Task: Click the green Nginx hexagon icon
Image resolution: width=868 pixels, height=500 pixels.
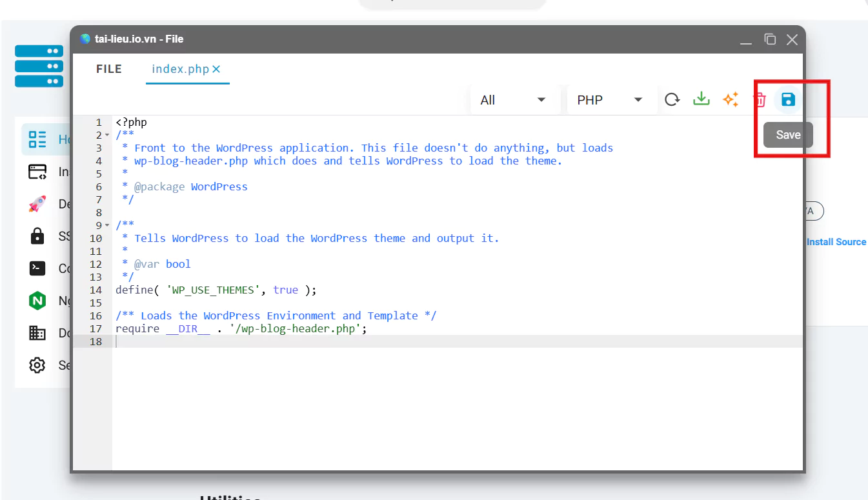Action: (37, 301)
